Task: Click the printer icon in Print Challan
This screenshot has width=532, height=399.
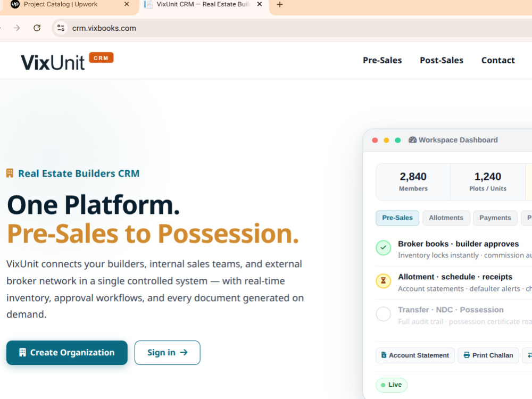Action: point(467,355)
